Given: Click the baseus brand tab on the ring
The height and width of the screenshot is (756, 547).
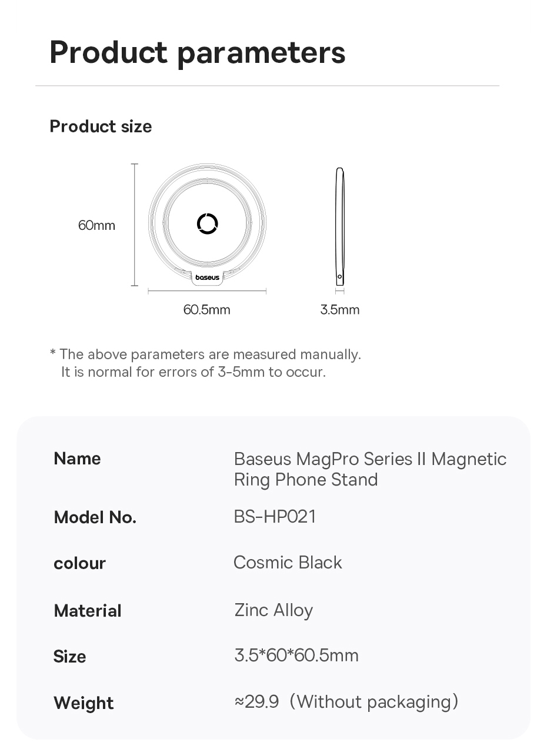Looking at the screenshot, I should tap(207, 277).
